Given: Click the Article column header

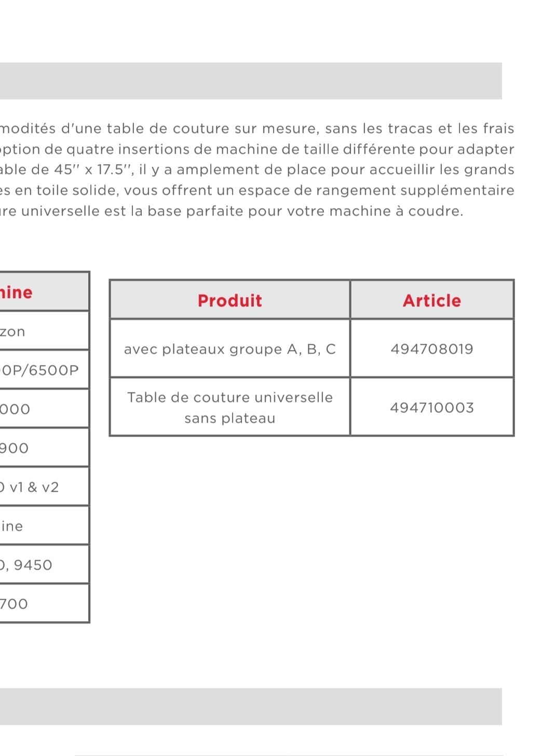Looking at the screenshot, I should click(x=431, y=300).
